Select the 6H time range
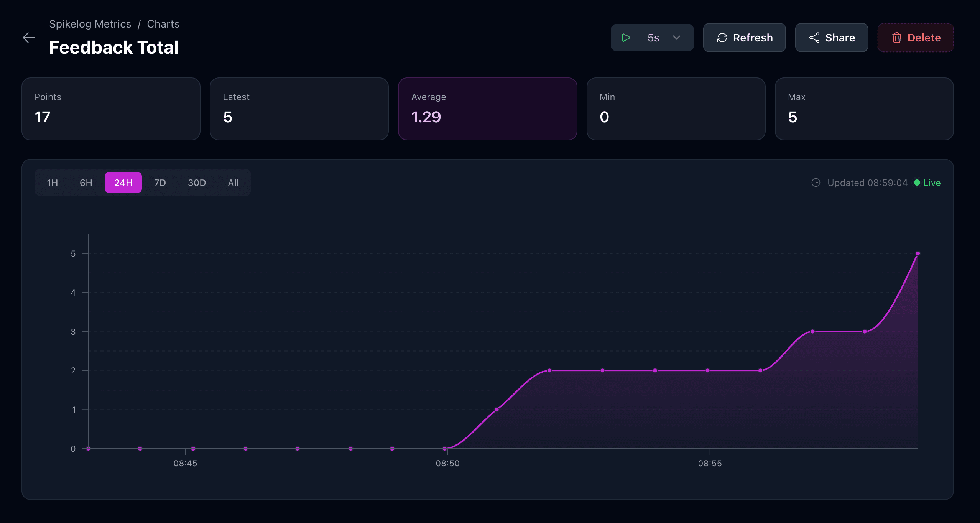Viewport: 980px width, 523px height. coord(86,183)
